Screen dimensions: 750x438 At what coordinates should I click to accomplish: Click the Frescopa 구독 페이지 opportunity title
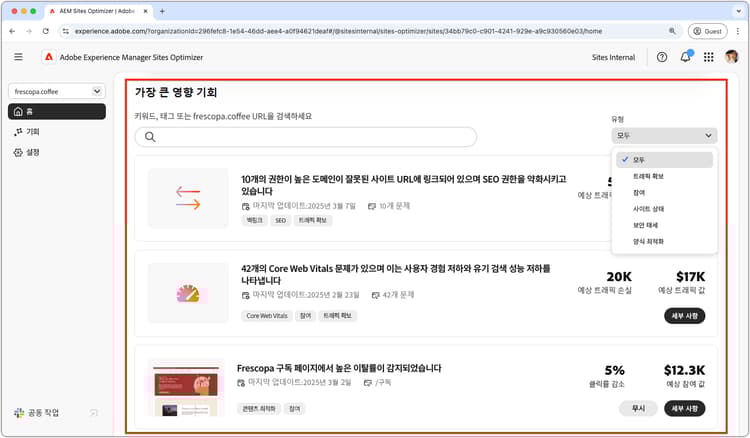click(339, 368)
